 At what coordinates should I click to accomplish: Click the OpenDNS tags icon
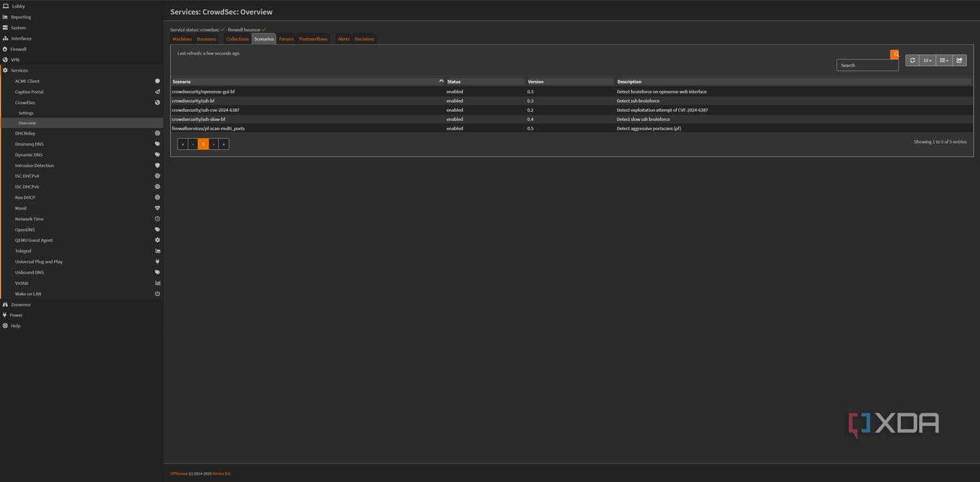pos(157,230)
